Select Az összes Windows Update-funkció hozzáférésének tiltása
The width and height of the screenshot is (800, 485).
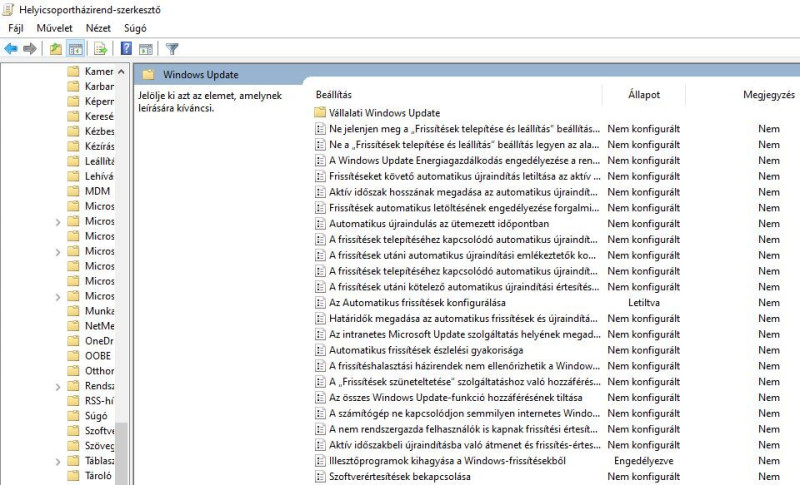coord(455,397)
